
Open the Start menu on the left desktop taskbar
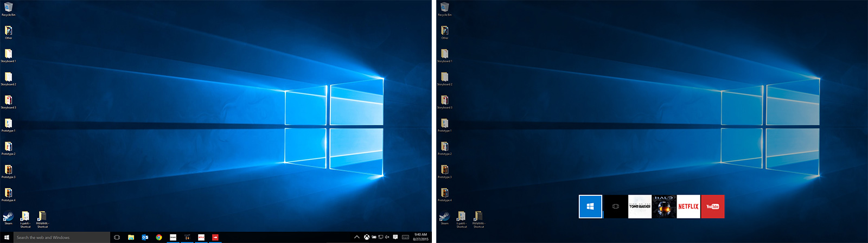[x=7, y=237]
